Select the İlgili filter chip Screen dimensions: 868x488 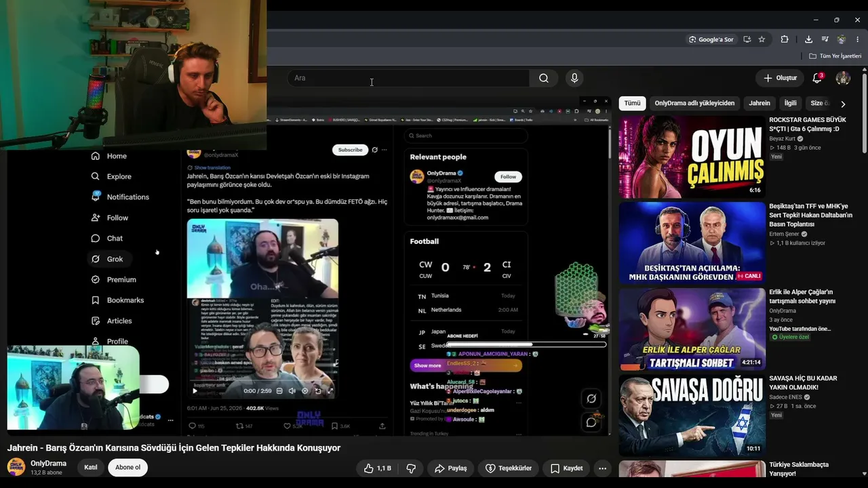[x=791, y=103]
